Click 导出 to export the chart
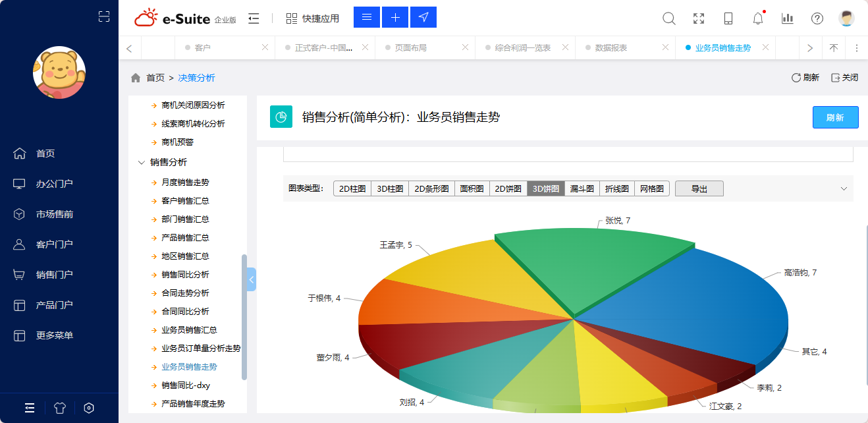The width and height of the screenshot is (868, 423). point(699,188)
